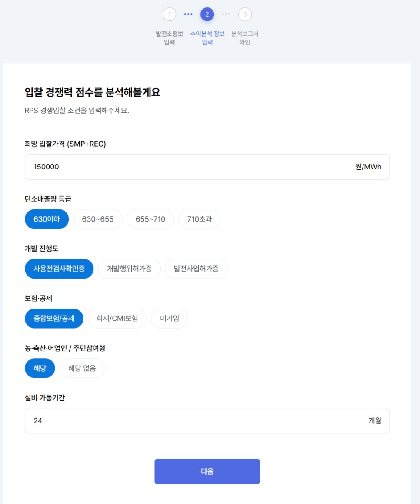Image resolution: width=420 pixels, height=504 pixels.
Task: Jump to step 3 circle indicator
Action: coord(245,14)
